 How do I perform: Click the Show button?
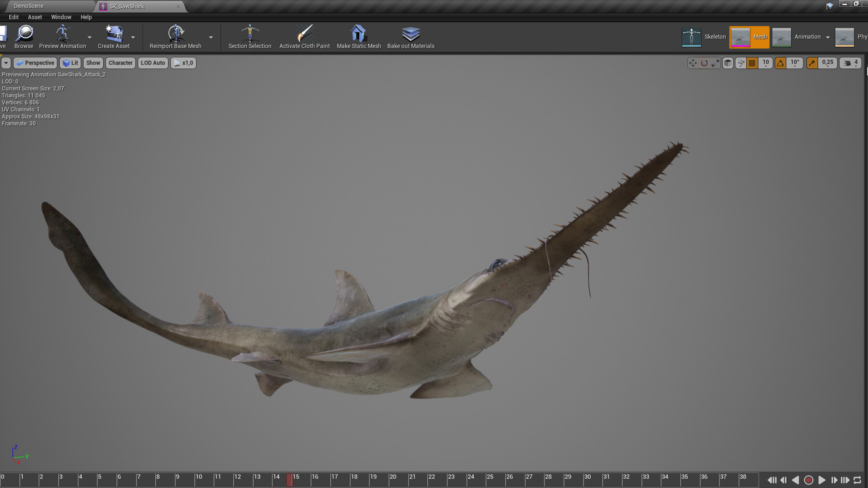(93, 63)
